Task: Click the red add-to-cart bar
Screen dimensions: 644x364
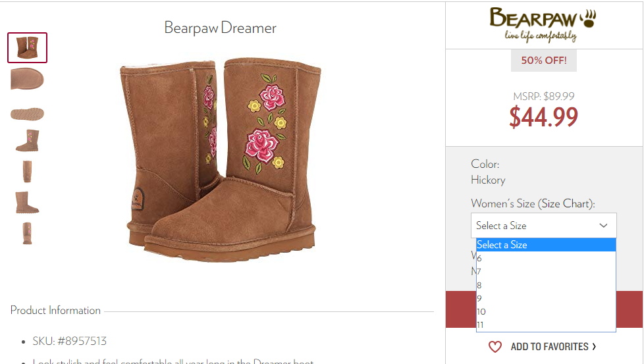Action: pyautogui.click(x=545, y=309)
